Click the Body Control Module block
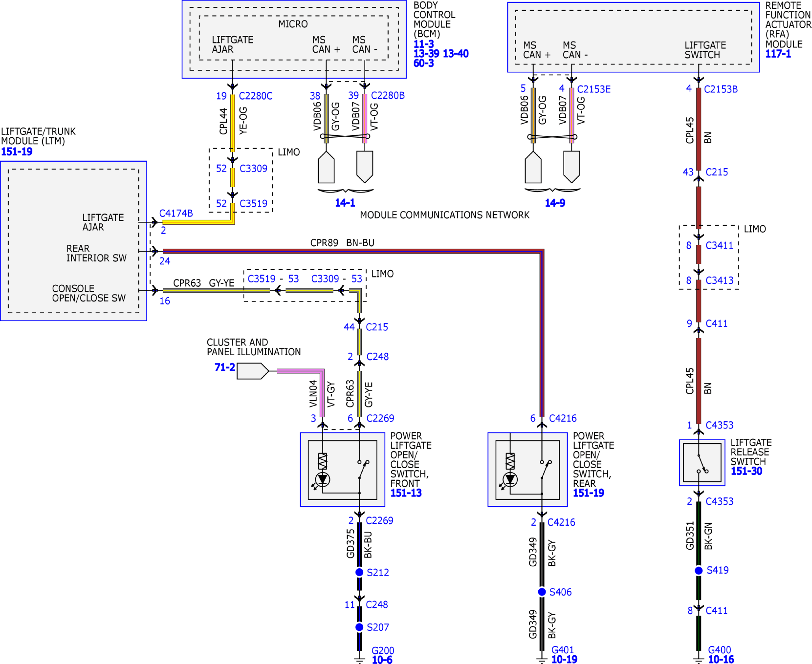This screenshot has width=812, height=664. coord(294,39)
